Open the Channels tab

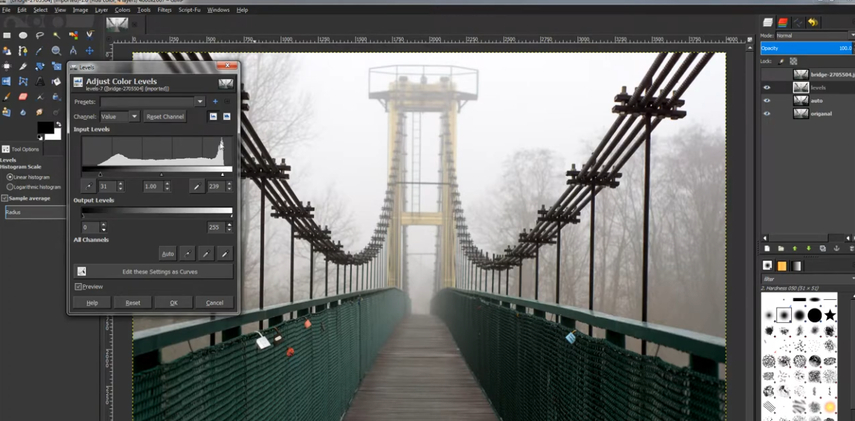point(783,22)
